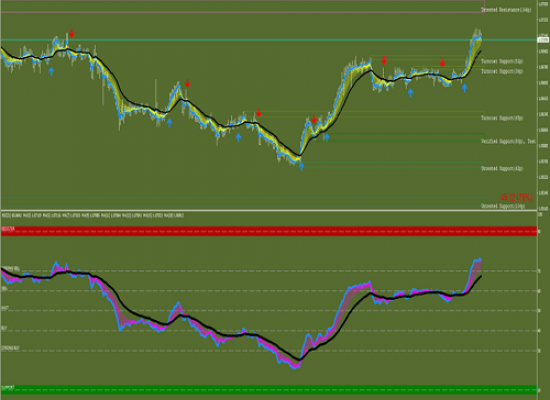
Task: Click the divider between price chart and indicator panel
Action: click(x=269, y=211)
